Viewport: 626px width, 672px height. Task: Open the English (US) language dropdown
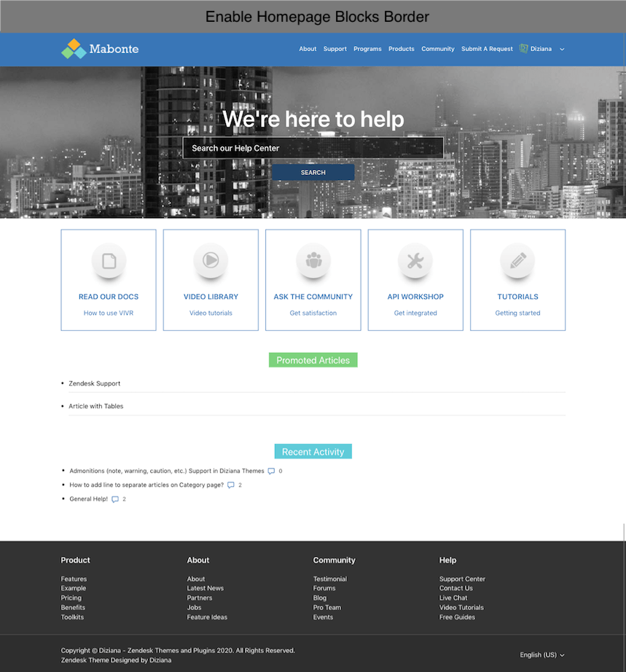pos(541,655)
